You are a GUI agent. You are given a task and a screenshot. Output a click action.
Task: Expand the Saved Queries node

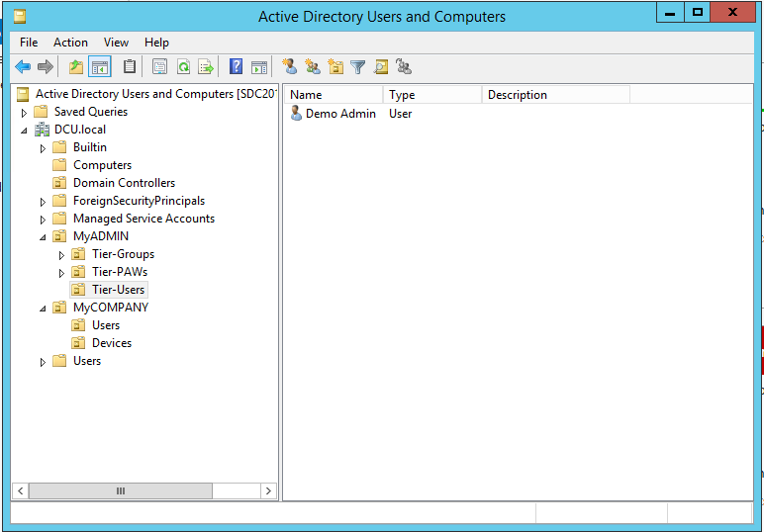25,113
